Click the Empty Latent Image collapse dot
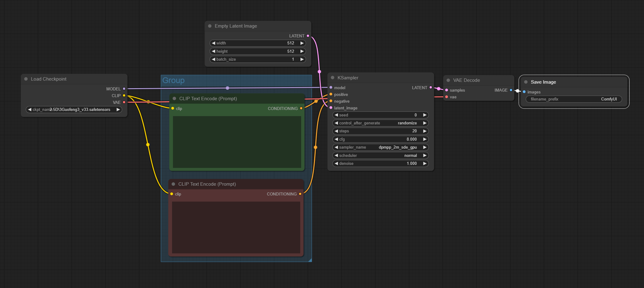 click(x=210, y=26)
